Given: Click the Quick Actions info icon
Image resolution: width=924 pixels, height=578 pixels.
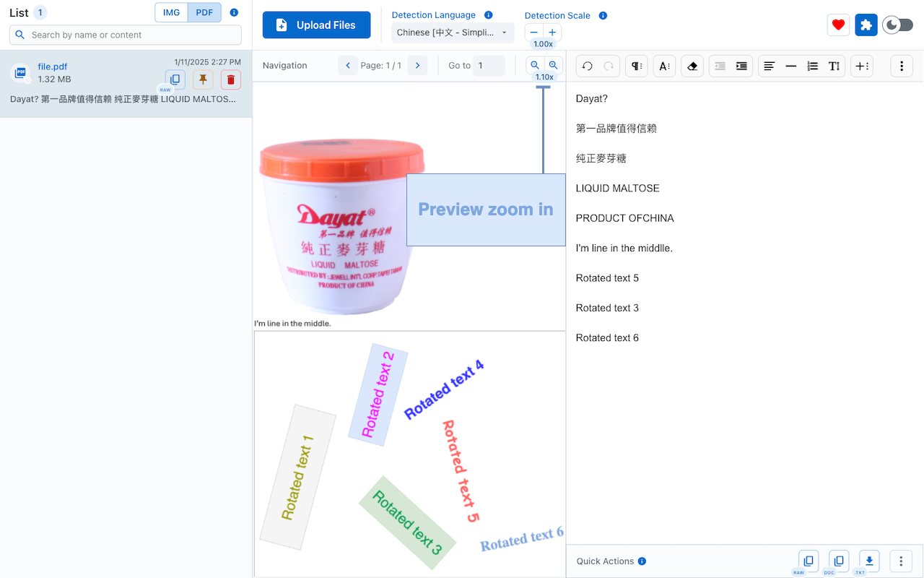Looking at the screenshot, I should pyautogui.click(x=642, y=561).
